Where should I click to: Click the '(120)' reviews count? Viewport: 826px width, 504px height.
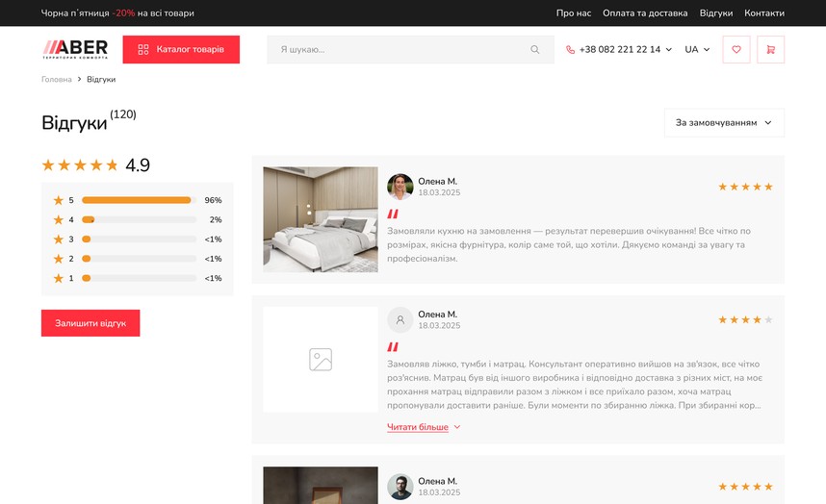click(x=122, y=114)
